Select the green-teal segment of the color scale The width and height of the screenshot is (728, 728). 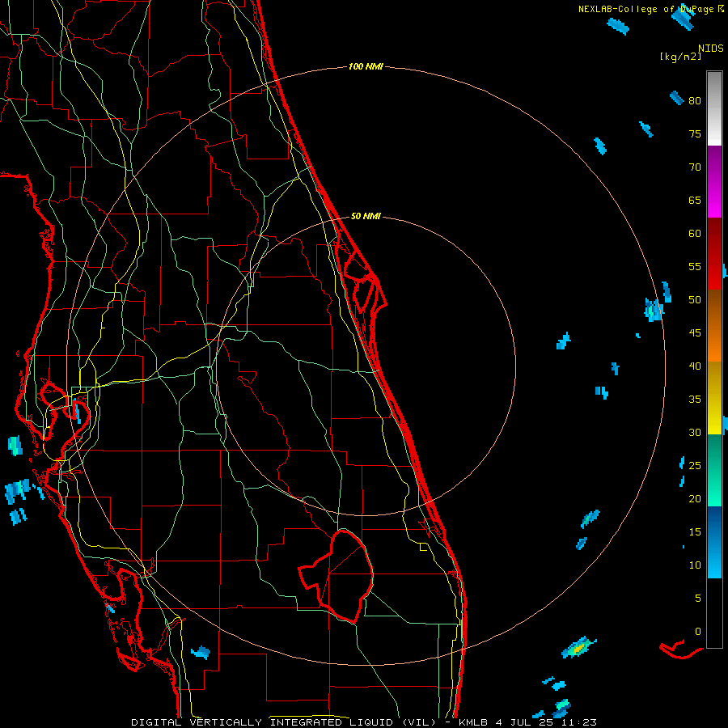tap(714, 470)
